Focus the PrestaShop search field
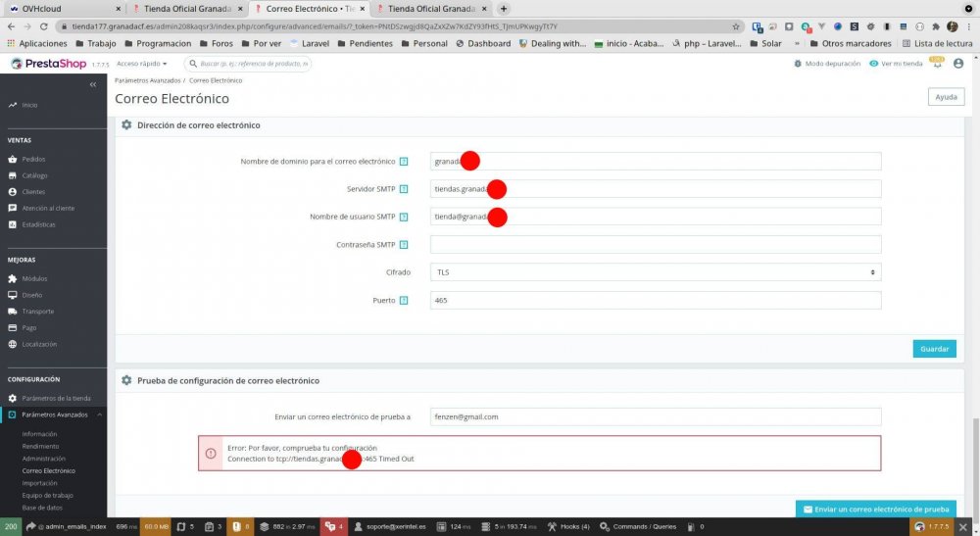Viewport: 980px width, 536px height. tap(248, 64)
